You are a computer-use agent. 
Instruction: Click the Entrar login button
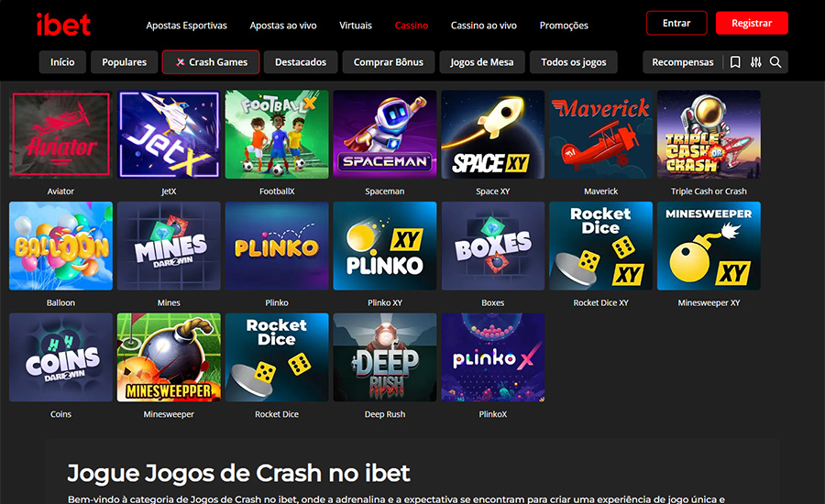676,23
